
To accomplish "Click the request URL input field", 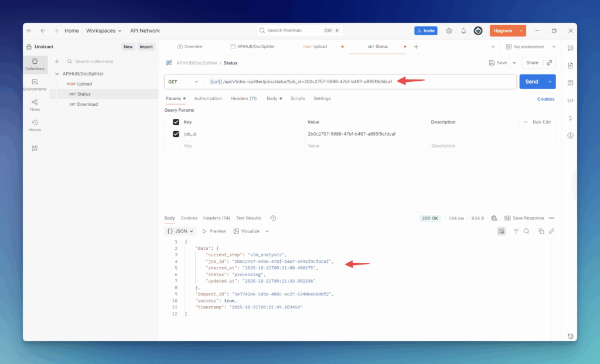I will coord(352,82).
